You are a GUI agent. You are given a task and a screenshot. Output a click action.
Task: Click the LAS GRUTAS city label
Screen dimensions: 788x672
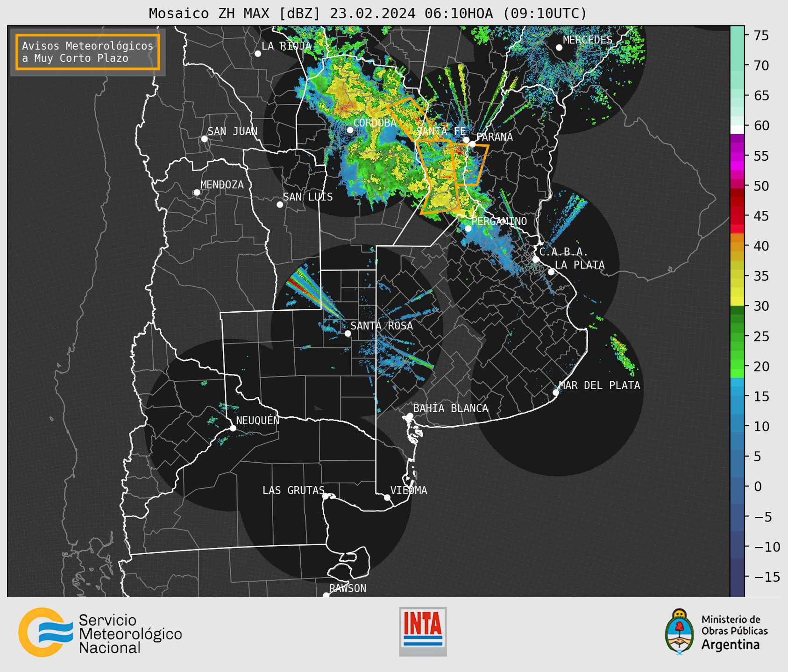[293, 490]
